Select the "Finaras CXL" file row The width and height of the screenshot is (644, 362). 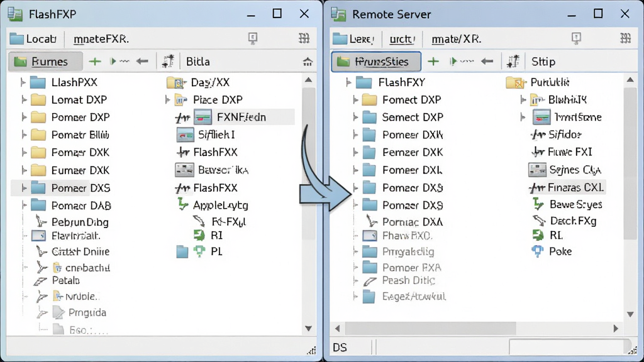coord(567,187)
